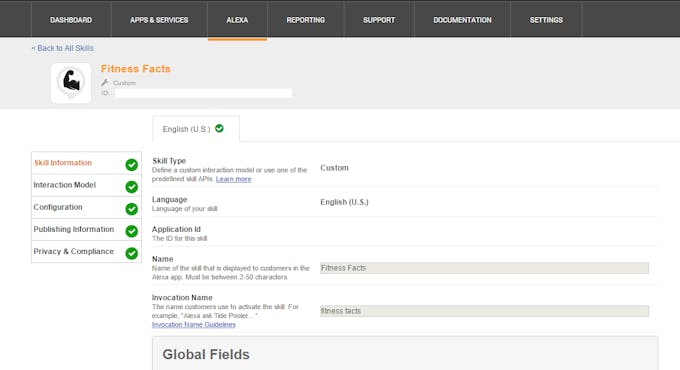
Task: Open the Publishing Information section
Action: pos(86,229)
